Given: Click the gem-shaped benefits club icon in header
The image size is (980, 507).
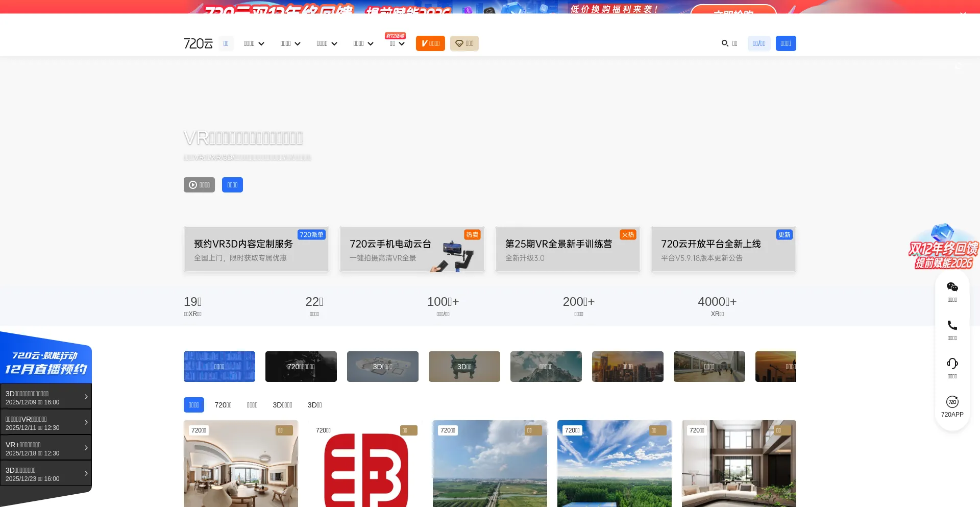Looking at the screenshot, I should 460,43.
